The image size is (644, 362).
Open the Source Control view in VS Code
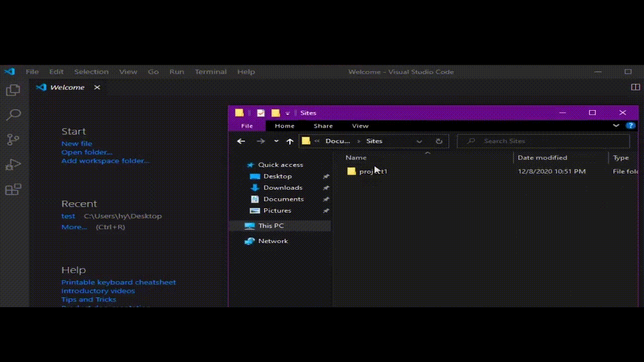pos(13,139)
